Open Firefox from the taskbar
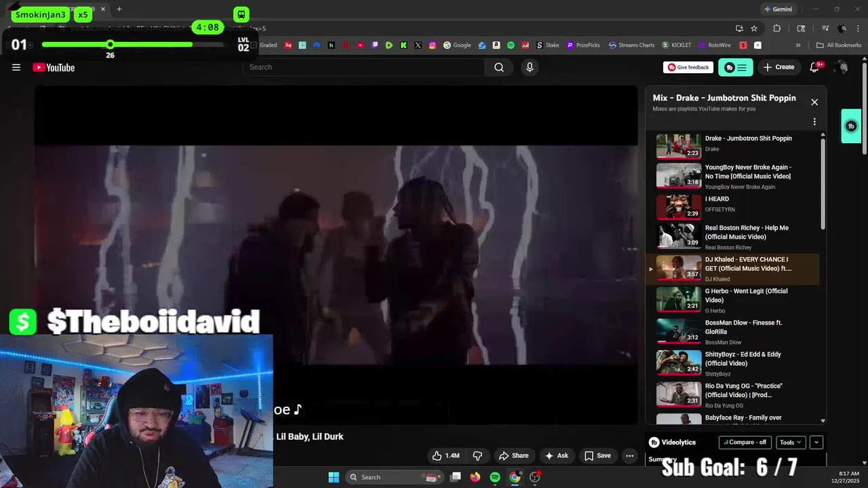 pos(475,477)
